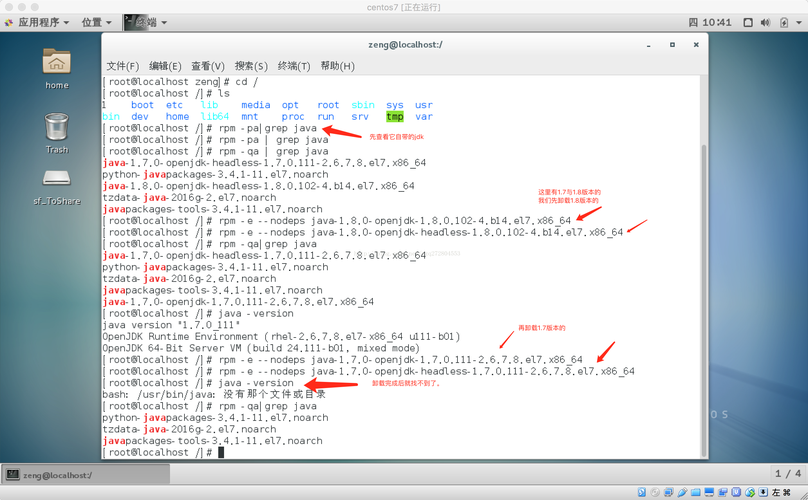808x500 pixels.
Task: Open the 帮助(H) terminal menu
Action: [338, 66]
